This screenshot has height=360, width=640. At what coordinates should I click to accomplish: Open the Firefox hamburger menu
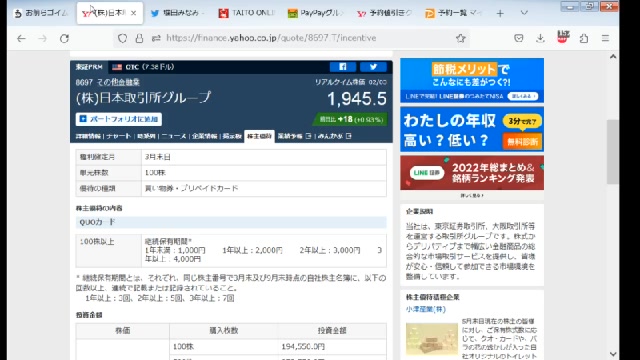(605, 38)
